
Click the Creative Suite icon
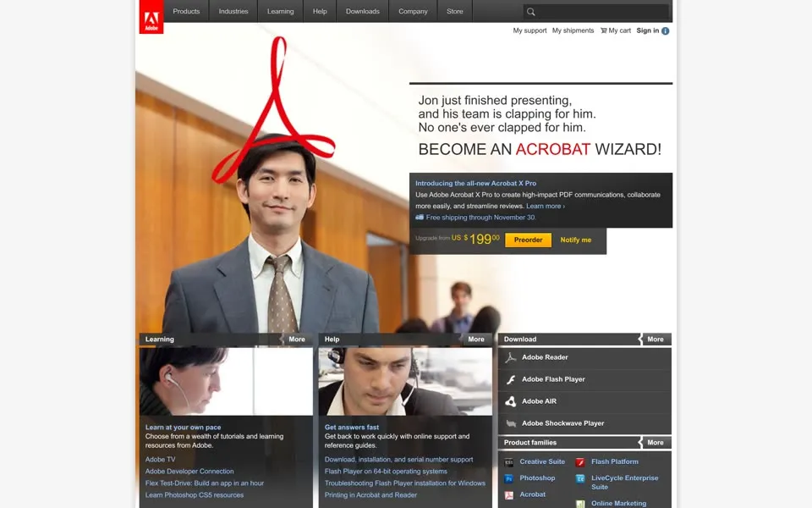(509, 462)
